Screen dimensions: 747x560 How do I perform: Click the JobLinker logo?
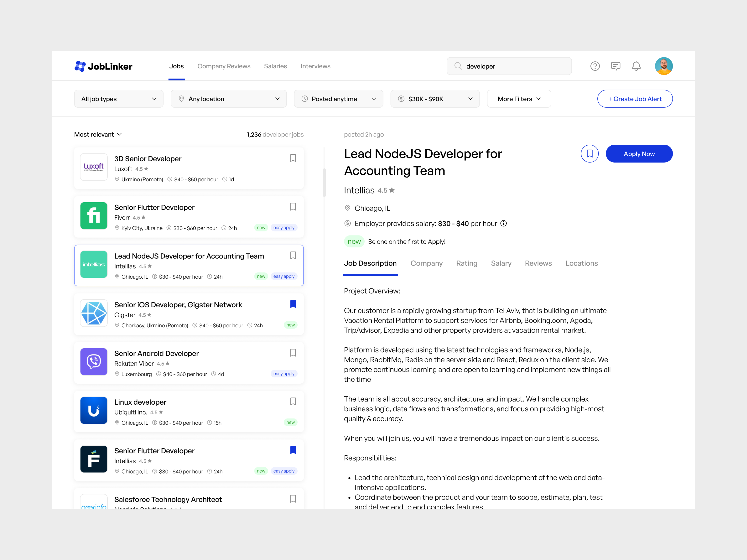(103, 66)
